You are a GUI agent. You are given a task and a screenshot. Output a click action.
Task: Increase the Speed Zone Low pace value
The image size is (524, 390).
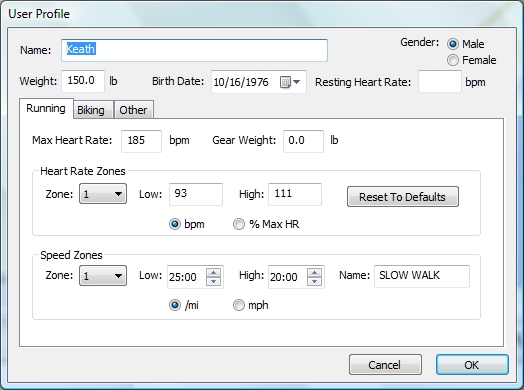point(214,272)
